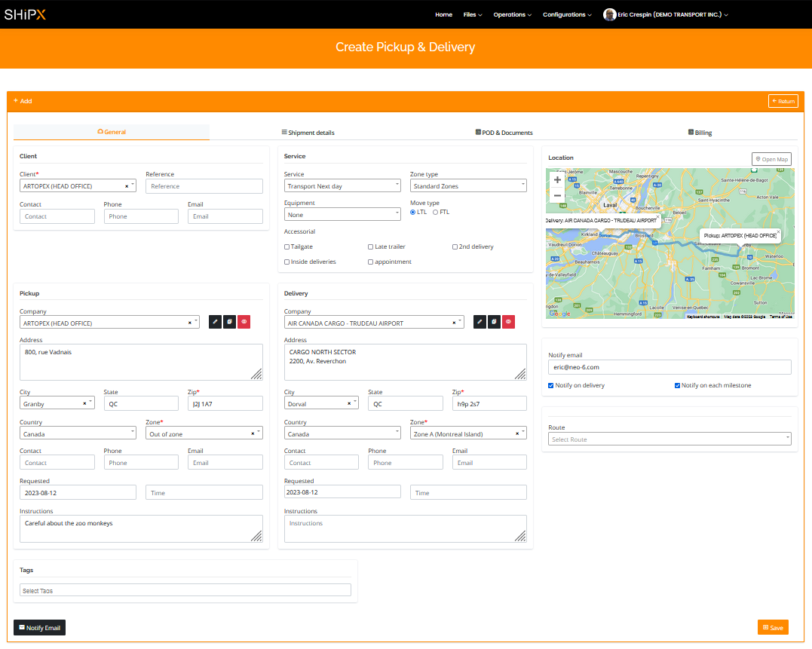Click the user avatar picture
The width and height of the screenshot is (812, 649).
pyautogui.click(x=609, y=14)
